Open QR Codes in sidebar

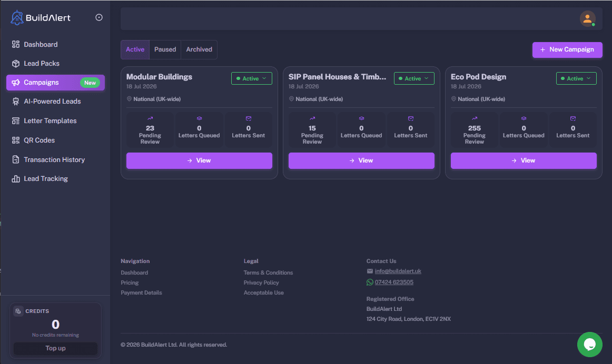[x=55, y=140]
